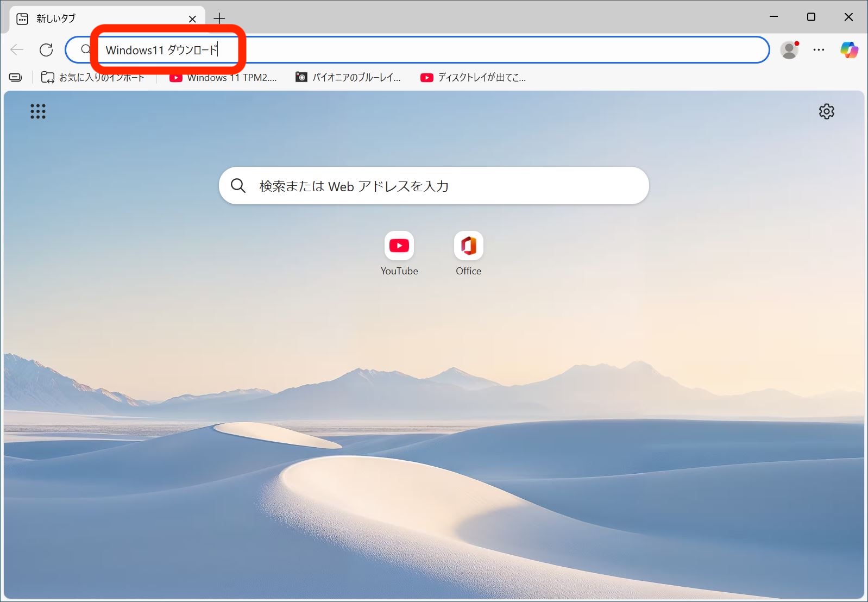Screen dimensions: 868x602
Task: Open a new tab with plus button
Action: tap(219, 19)
